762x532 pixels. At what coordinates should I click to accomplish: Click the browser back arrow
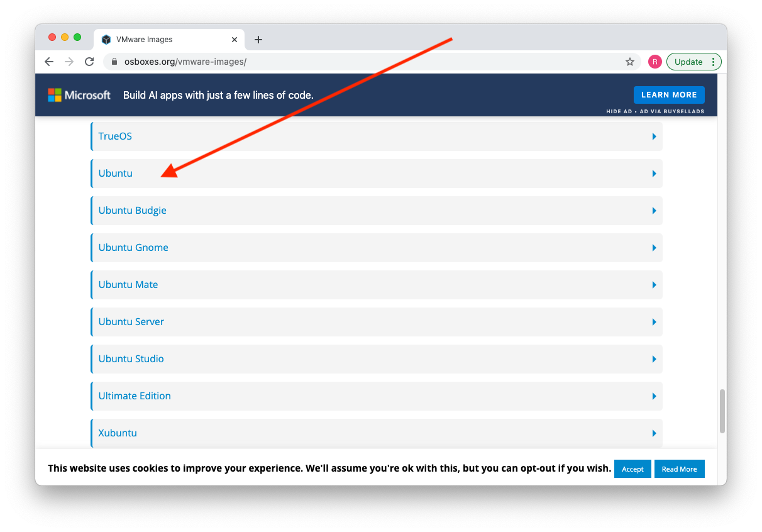[49, 62]
